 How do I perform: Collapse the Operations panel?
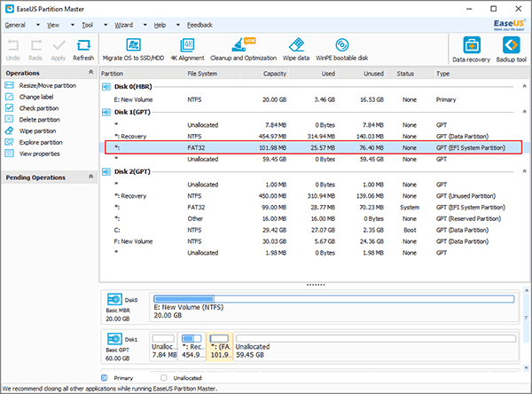point(90,73)
